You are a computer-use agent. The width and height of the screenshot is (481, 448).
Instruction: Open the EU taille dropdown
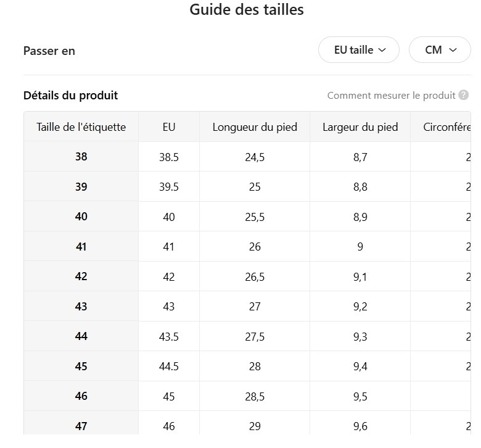(x=359, y=50)
